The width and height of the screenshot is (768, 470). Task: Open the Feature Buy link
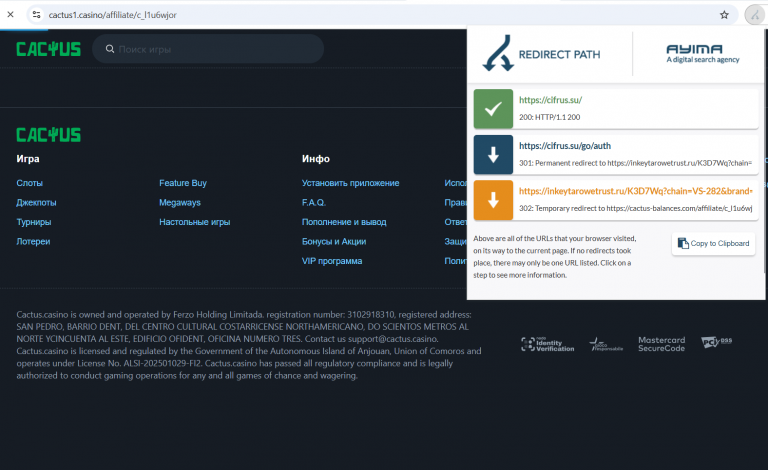point(183,183)
